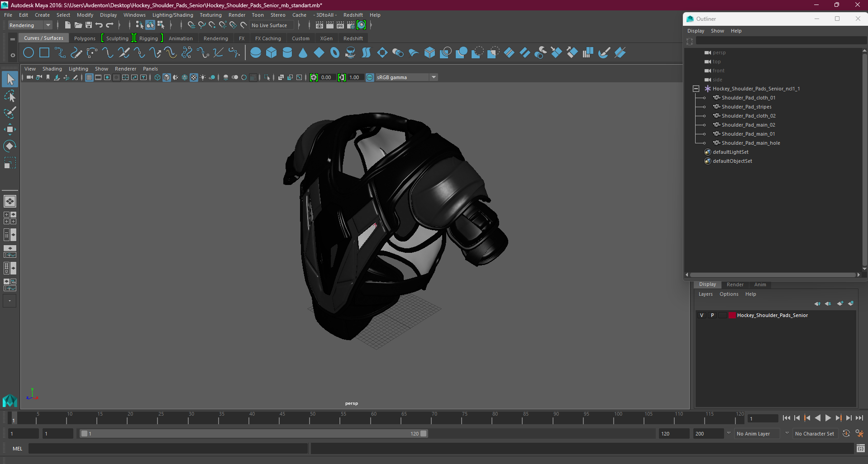Screen dimensions: 868x464
Task: Select Shoulder_Pad_stripes in the Outliner
Action: pyautogui.click(x=746, y=107)
